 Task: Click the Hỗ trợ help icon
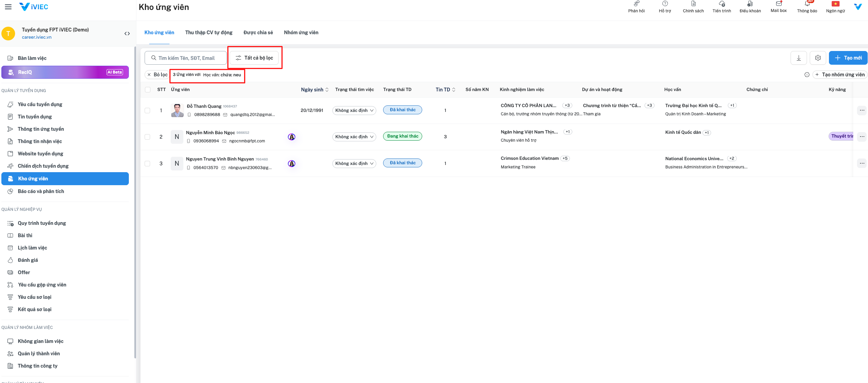(665, 4)
